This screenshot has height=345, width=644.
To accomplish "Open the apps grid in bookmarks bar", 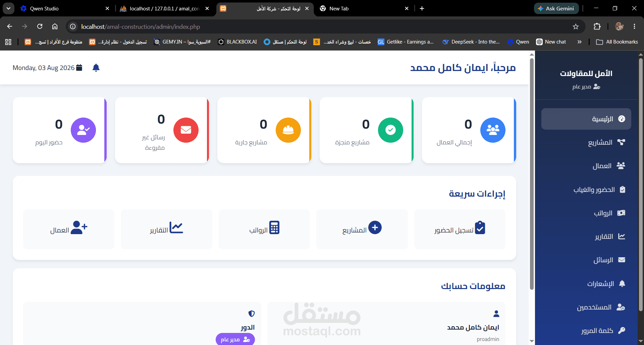I will pyautogui.click(x=8, y=42).
